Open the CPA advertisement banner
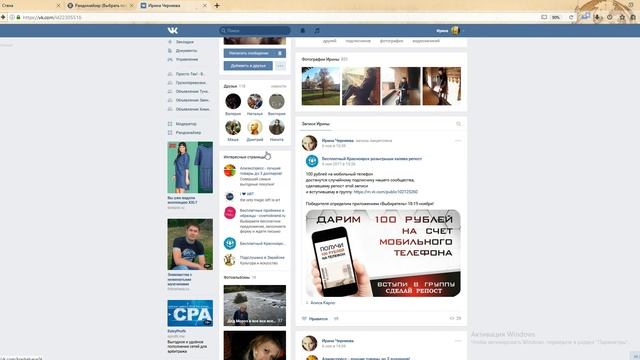 click(x=190, y=313)
